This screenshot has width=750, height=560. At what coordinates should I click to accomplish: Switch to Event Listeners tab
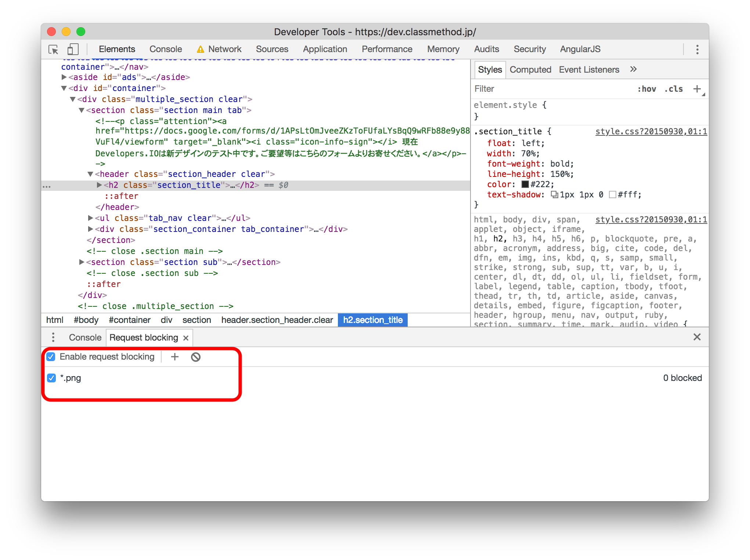click(x=589, y=70)
